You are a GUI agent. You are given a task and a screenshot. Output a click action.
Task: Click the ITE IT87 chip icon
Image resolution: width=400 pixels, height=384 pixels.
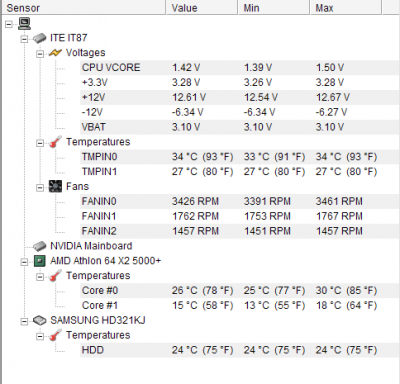[x=39, y=38]
